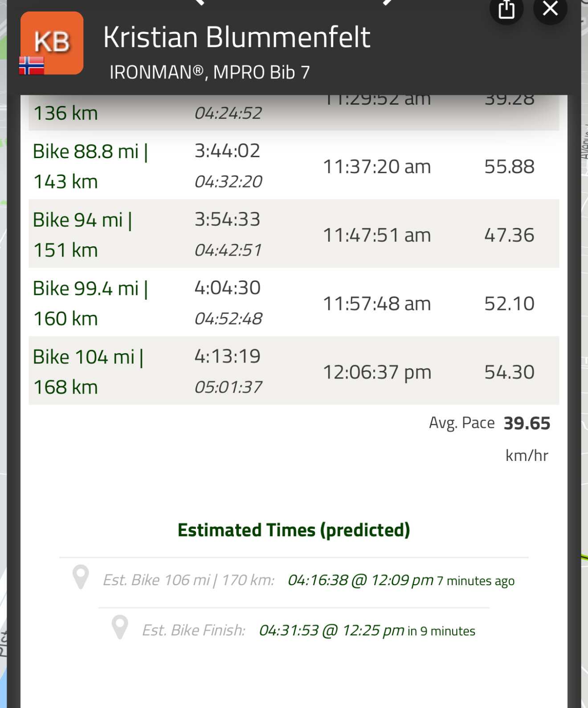Screen dimensions: 588x708
Task: Tap the Norwegian flag icon
Action: click(x=32, y=65)
